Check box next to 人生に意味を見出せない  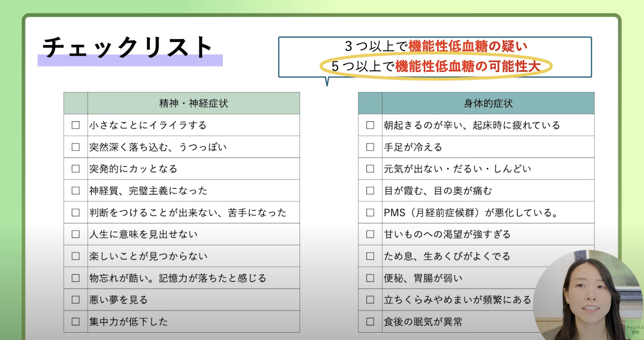tap(75, 234)
